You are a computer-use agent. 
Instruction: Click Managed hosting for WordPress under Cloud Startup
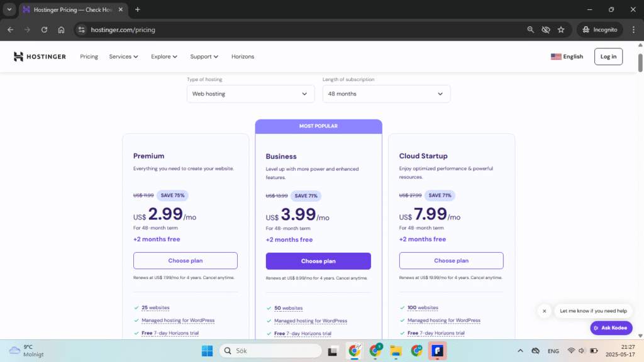click(443, 320)
